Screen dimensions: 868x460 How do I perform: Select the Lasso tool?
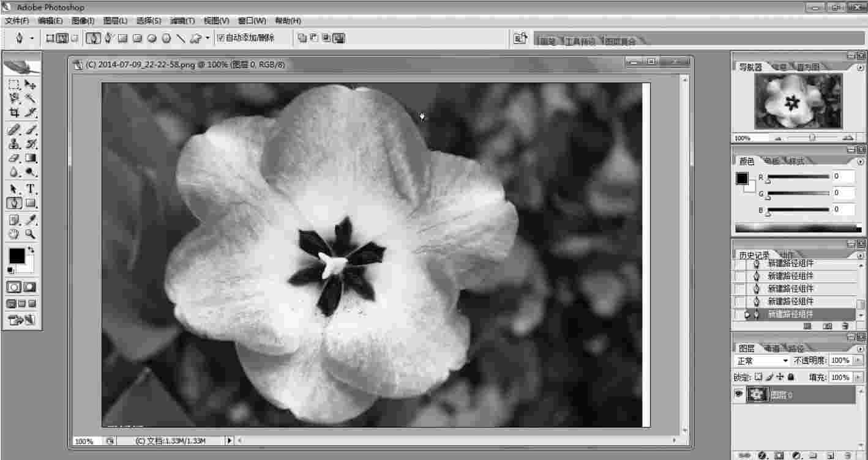[14, 98]
